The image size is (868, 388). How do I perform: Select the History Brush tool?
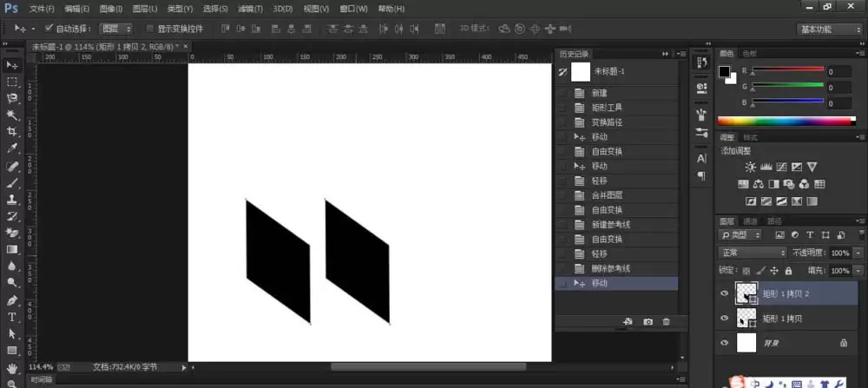[11, 216]
